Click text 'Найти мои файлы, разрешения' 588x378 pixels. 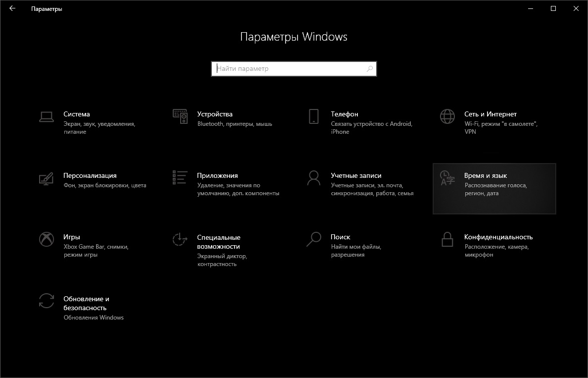[356, 251]
